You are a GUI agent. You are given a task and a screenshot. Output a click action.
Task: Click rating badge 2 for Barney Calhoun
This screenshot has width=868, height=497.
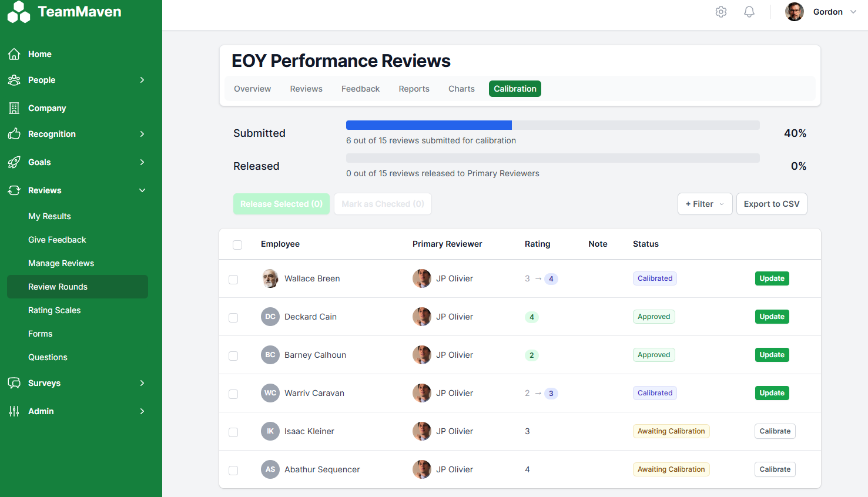pyautogui.click(x=532, y=355)
